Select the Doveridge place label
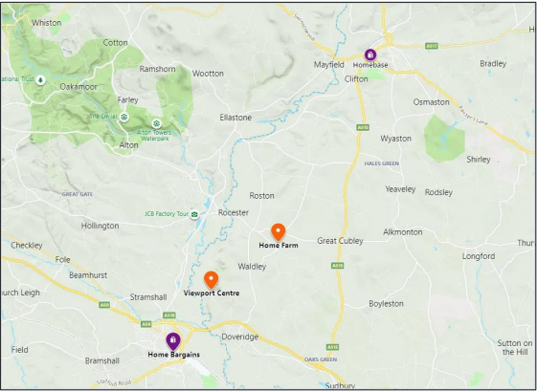537x392 pixels. point(239,337)
